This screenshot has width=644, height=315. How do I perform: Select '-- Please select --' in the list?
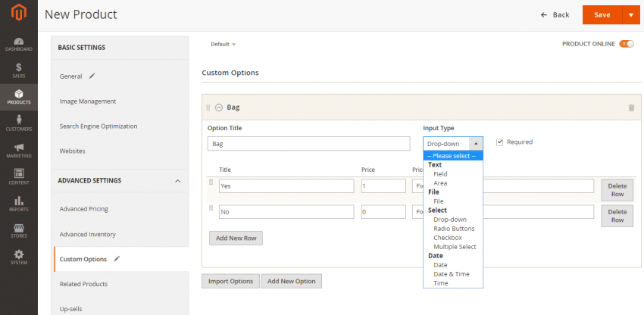[x=453, y=156]
